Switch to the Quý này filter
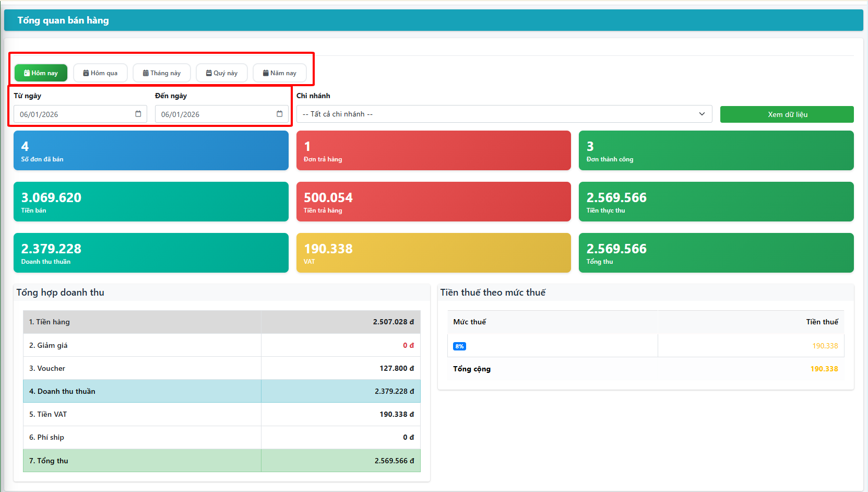This screenshot has width=868, height=492. coord(222,73)
